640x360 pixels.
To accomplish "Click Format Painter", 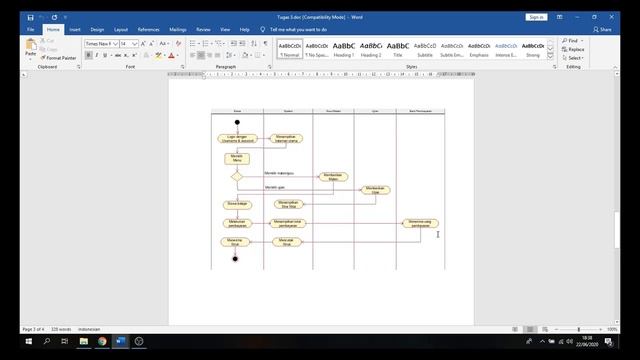I will [x=58, y=58].
